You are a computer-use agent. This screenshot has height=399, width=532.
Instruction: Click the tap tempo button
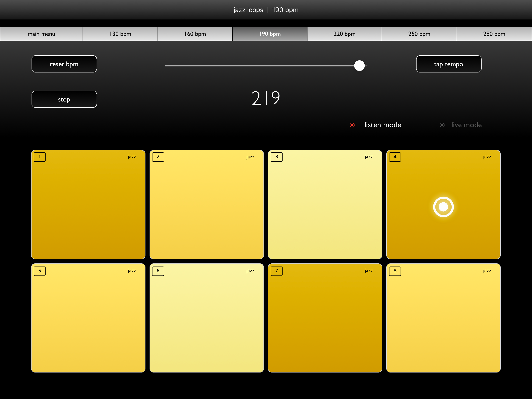[x=448, y=64]
